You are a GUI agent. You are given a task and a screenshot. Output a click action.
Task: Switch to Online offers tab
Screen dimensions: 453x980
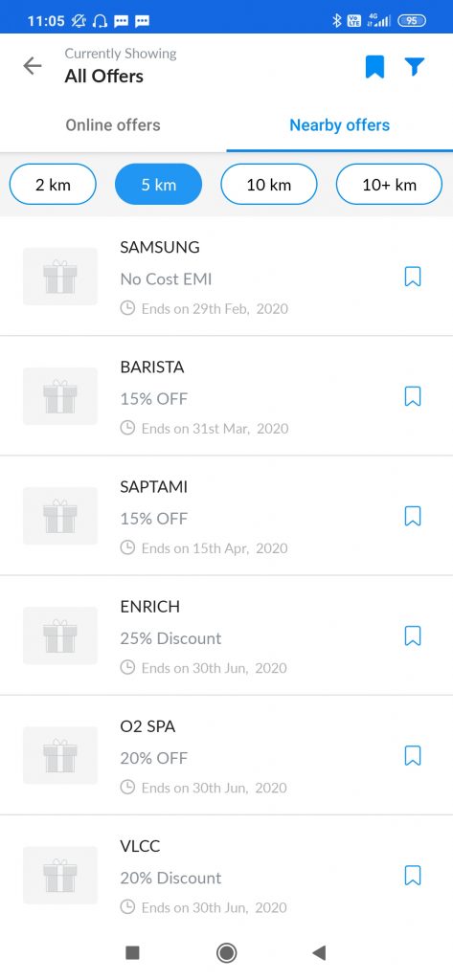pos(113,125)
